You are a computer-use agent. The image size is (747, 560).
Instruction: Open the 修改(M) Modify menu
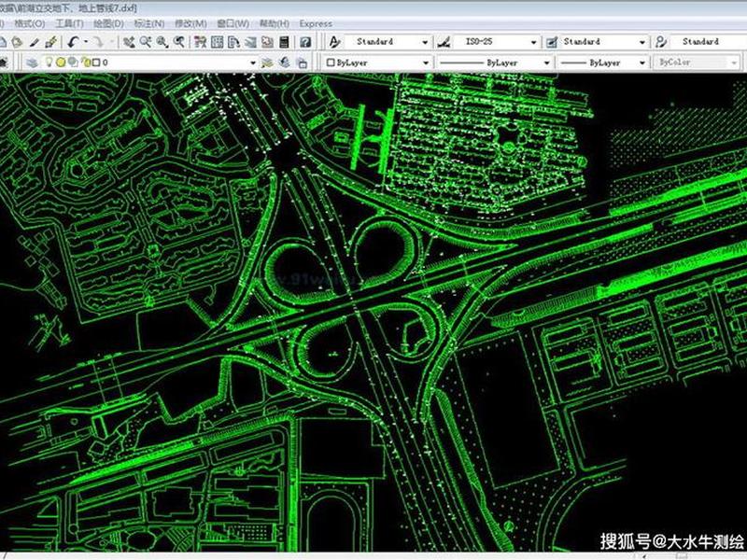[x=190, y=23]
